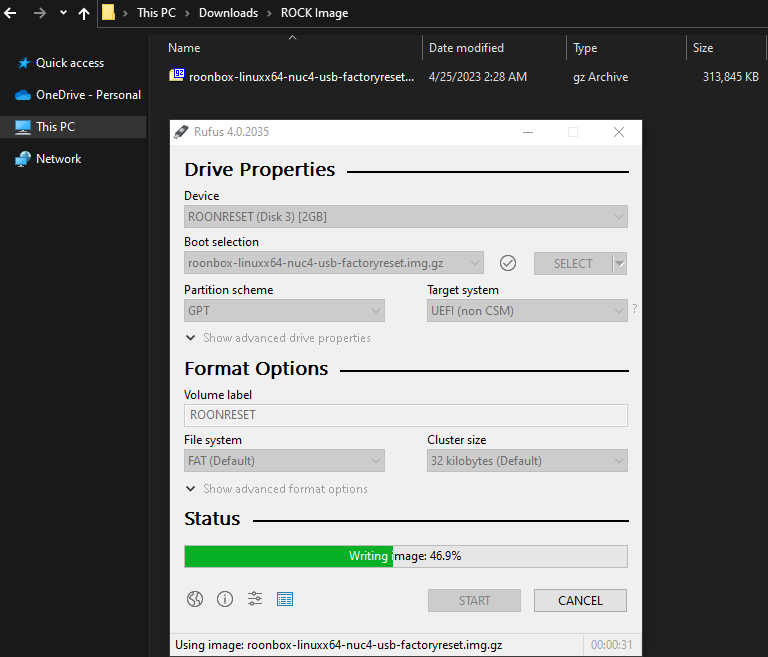The image size is (768, 657).
Task: Click the elapsed time 00:00:31 in status bar
Action: click(611, 645)
